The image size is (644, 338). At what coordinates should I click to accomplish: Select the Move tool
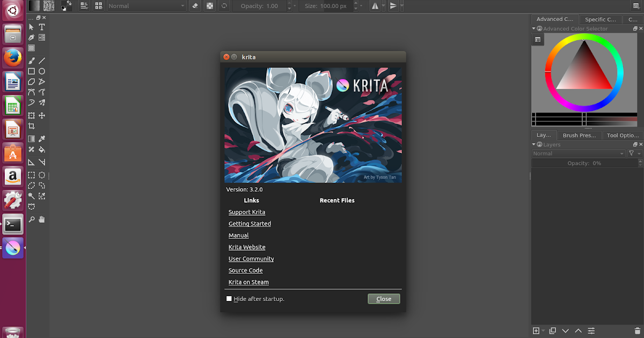(x=42, y=115)
